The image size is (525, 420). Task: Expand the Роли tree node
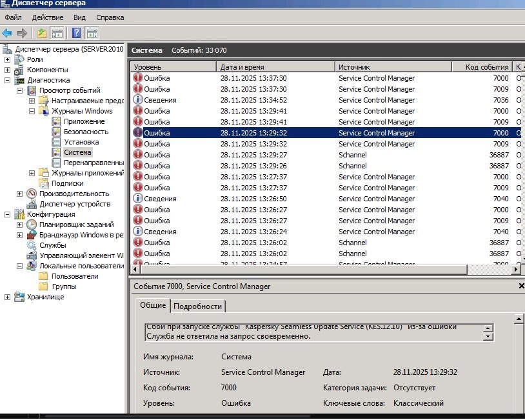pyautogui.click(x=7, y=59)
